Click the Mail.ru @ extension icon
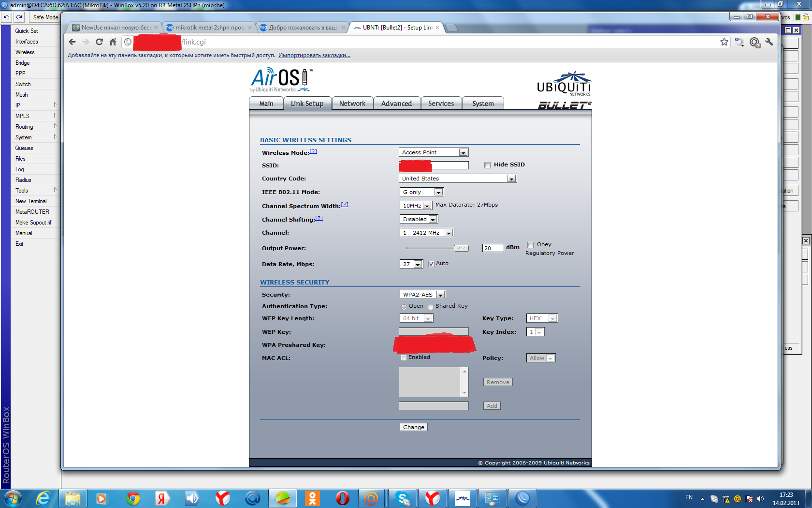Image resolution: width=812 pixels, height=508 pixels. (754, 43)
